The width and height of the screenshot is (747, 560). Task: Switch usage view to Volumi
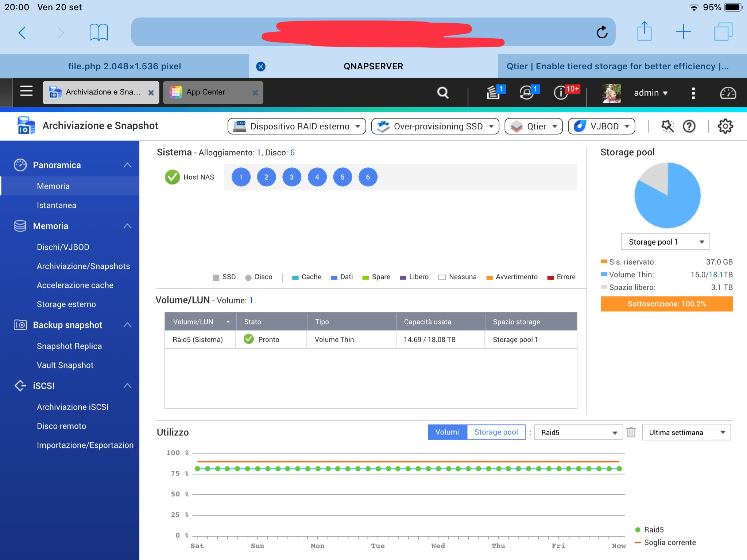[x=447, y=432]
